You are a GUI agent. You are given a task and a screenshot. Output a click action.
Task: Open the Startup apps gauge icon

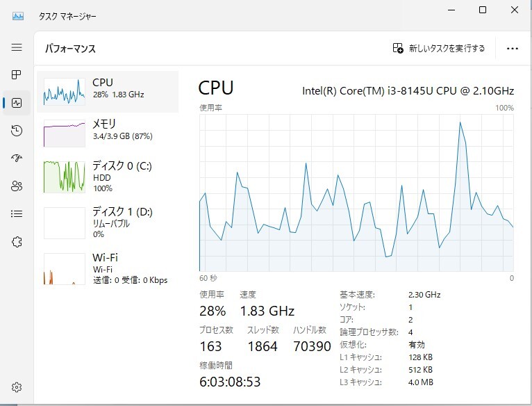17,158
